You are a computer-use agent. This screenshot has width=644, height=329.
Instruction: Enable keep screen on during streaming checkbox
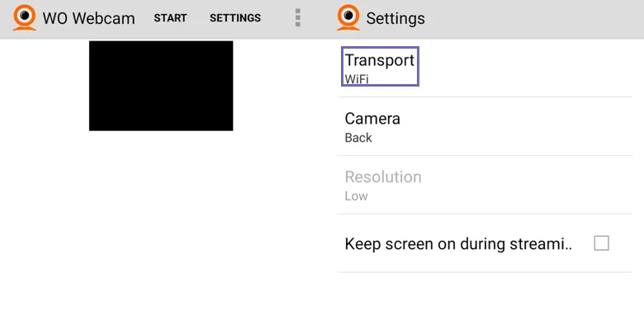(601, 243)
